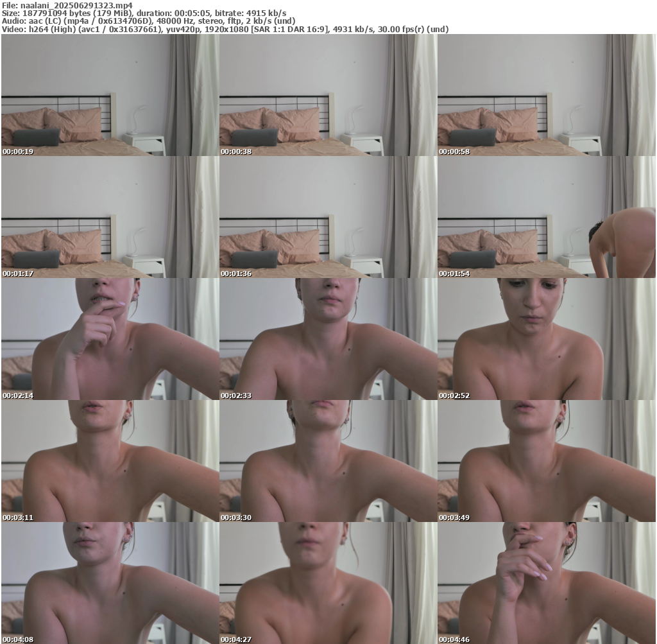
Task: Click the thumbnail stamped 00:00:58
Action: [546, 95]
